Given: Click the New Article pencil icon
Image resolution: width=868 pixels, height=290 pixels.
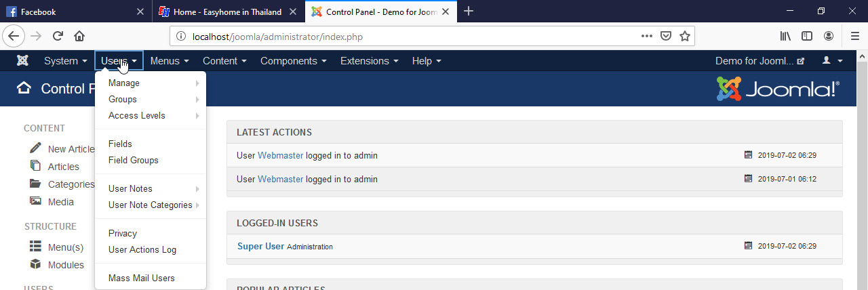Looking at the screenshot, I should (35, 148).
